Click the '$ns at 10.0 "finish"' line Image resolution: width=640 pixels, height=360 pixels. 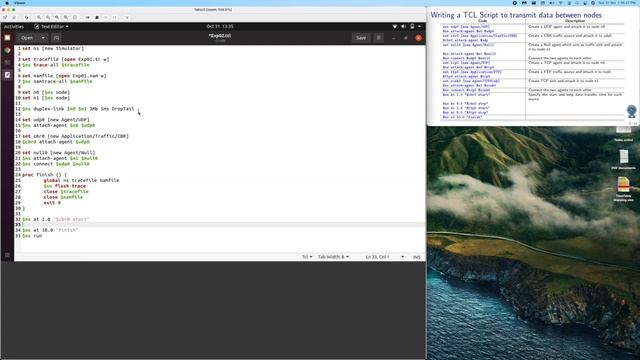pyautogui.click(x=50, y=230)
